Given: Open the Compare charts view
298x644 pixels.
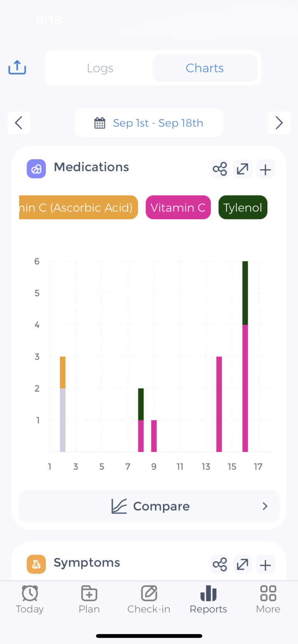Looking at the screenshot, I should (149, 506).
